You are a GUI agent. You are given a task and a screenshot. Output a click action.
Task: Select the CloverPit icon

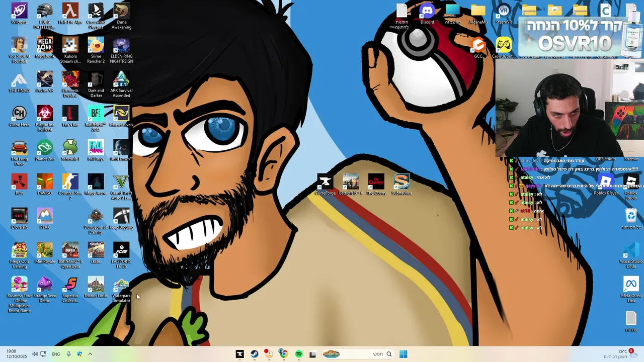(x=19, y=219)
